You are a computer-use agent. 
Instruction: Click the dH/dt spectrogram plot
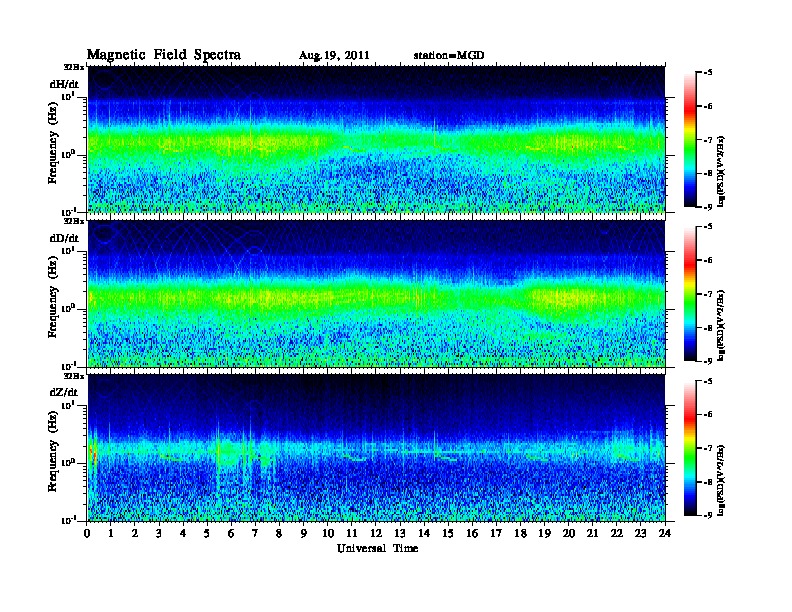[376, 139]
